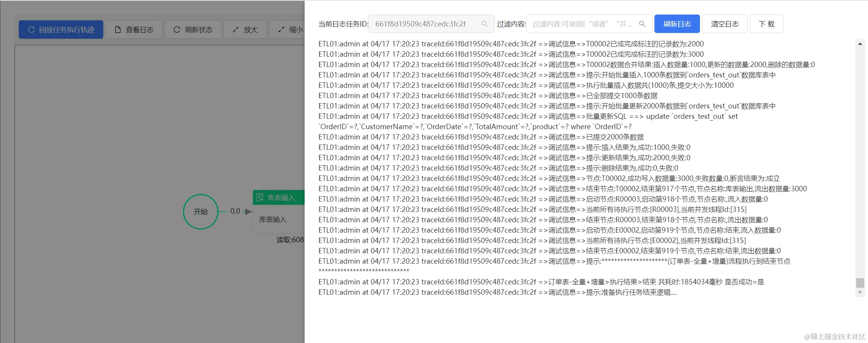The height and width of the screenshot is (343, 868).
Task: Click log line '开始批量更新2000条数据'
Action: click(547, 106)
